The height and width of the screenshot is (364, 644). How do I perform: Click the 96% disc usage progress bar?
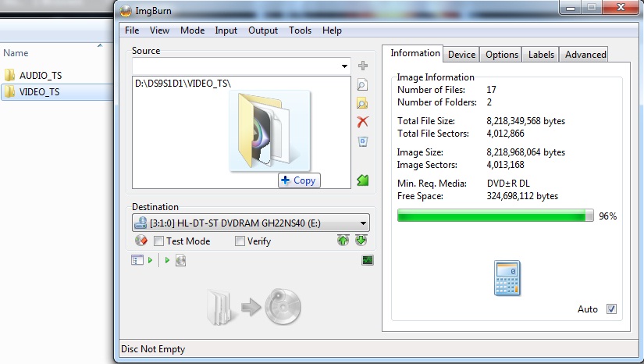click(x=496, y=216)
